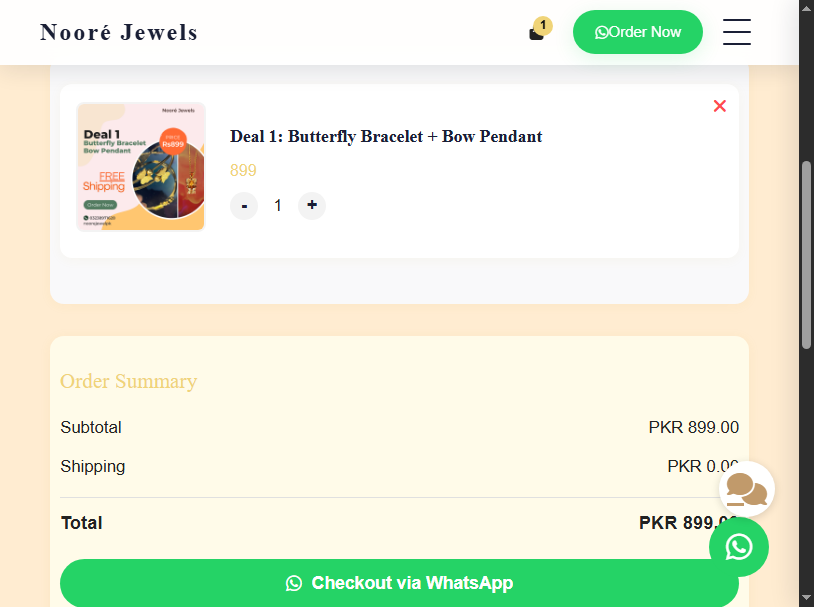Tap the floating green WhatsApp icon

pyautogui.click(x=739, y=547)
